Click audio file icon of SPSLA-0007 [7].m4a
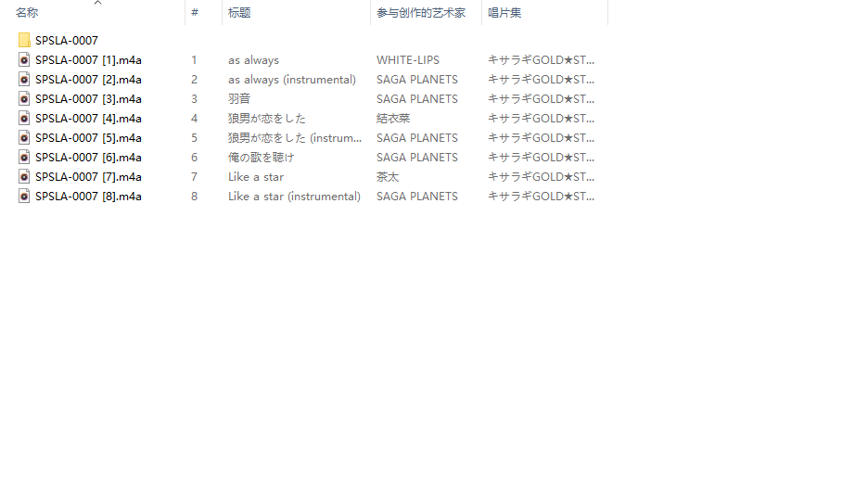Image resolution: width=868 pixels, height=496 pixels. click(24, 176)
